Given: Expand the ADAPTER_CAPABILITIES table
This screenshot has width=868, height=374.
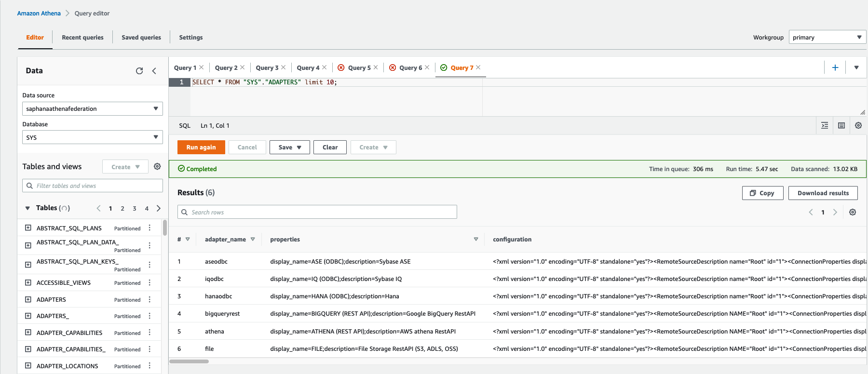Looking at the screenshot, I should pyautogui.click(x=28, y=333).
